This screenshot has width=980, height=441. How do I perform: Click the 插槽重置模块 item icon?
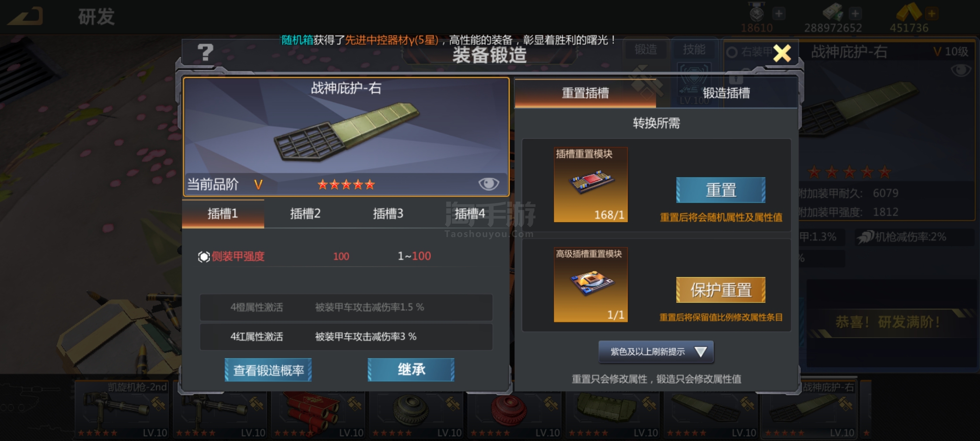click(590, 184)
